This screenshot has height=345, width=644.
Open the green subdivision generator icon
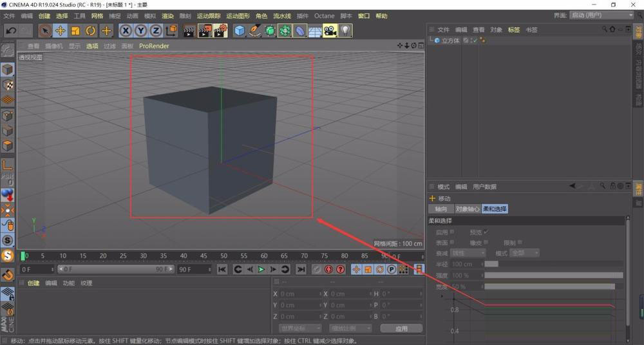tap(270, 30)
